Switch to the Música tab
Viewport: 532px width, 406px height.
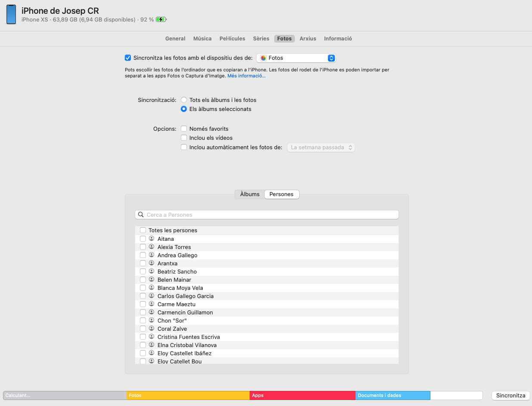[x=202, y=39]
